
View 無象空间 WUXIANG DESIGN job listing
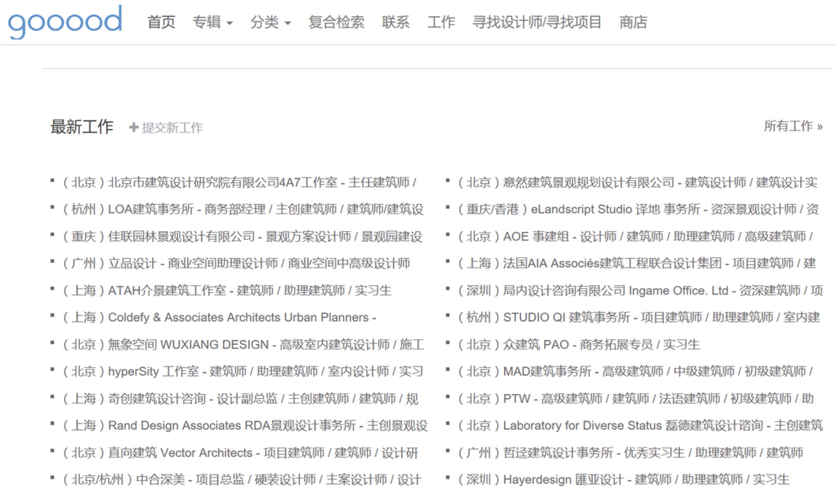point(243,344)
